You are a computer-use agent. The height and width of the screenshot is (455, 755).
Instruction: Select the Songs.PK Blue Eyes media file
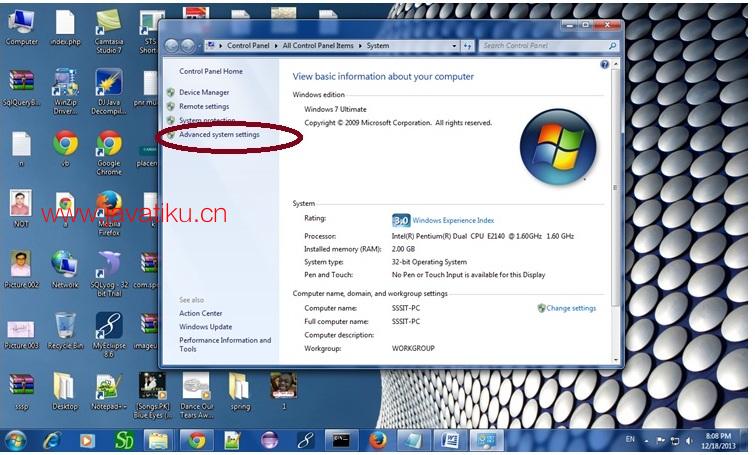[x=152, y=396]
